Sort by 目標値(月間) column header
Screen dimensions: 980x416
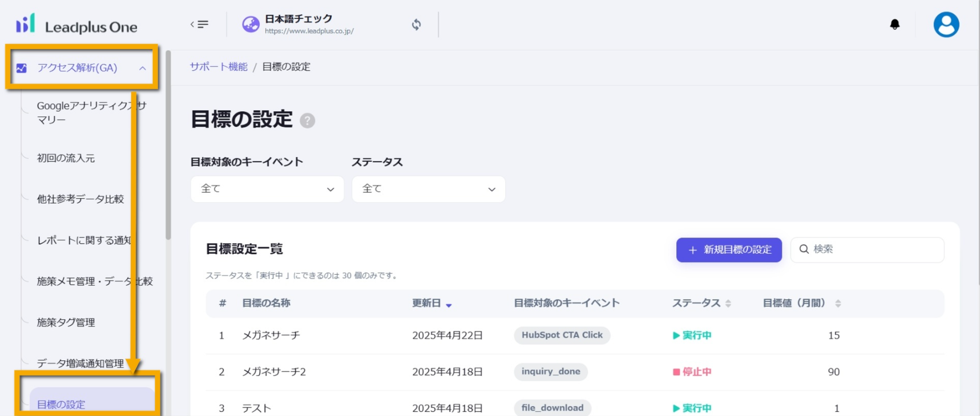click(801, 304)
